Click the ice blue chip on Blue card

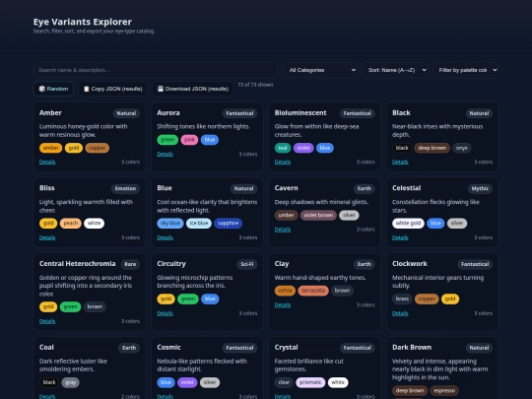point(199,223)
